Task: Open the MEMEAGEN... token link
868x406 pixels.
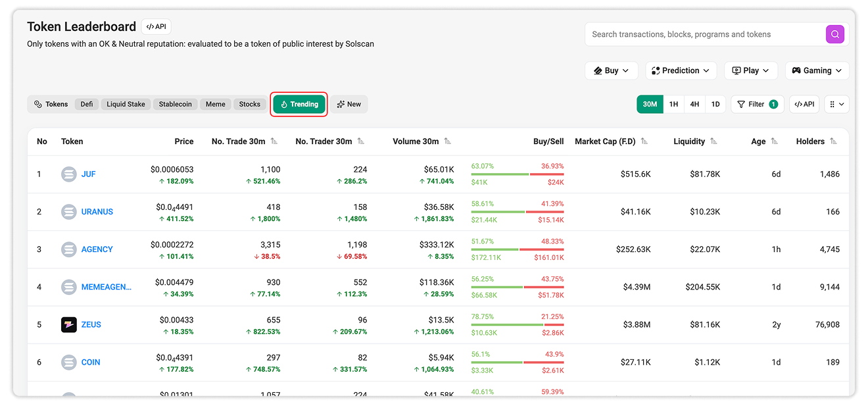Action: (107, 287)
